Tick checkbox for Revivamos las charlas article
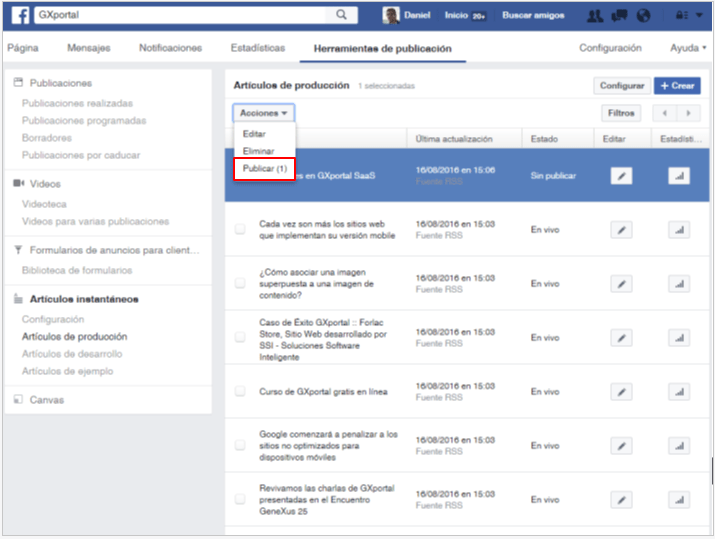The height and width of the screenshot is (539, 715). [240, 499]
